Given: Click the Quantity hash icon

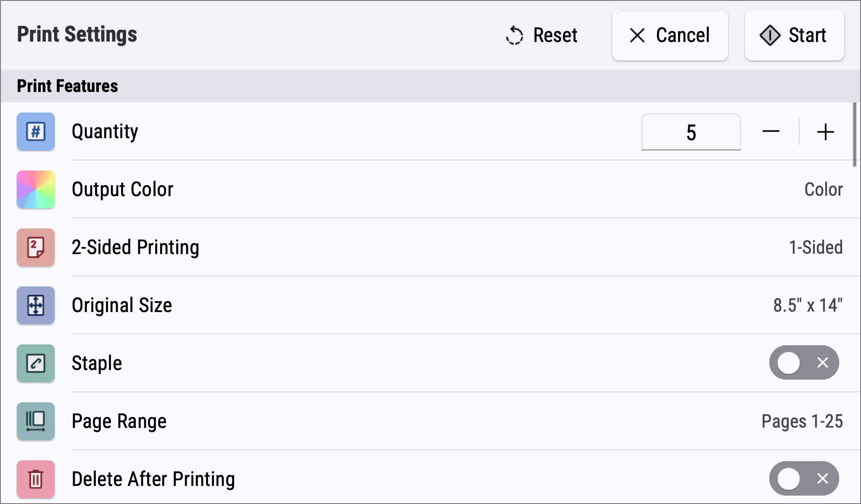Looking at the screenshot, I should coord(36,131).
